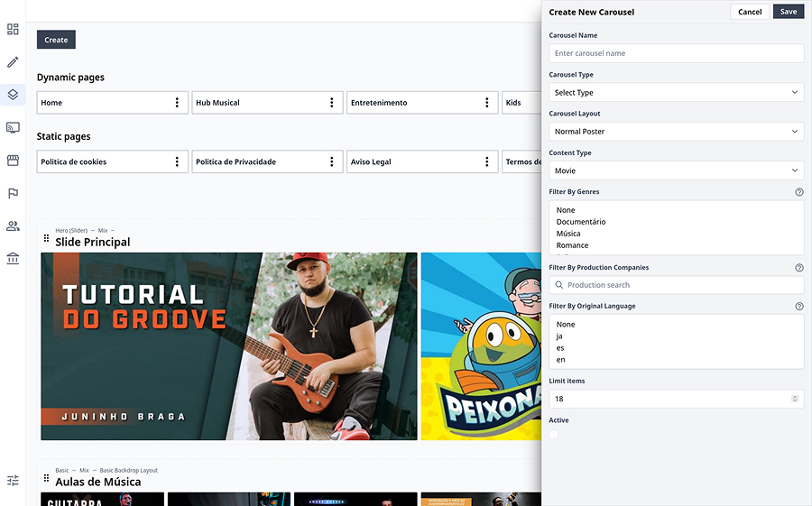Screen dimensions: 812x506
Task: Open the storefront icon in sidebar
Action: [13, 161]
